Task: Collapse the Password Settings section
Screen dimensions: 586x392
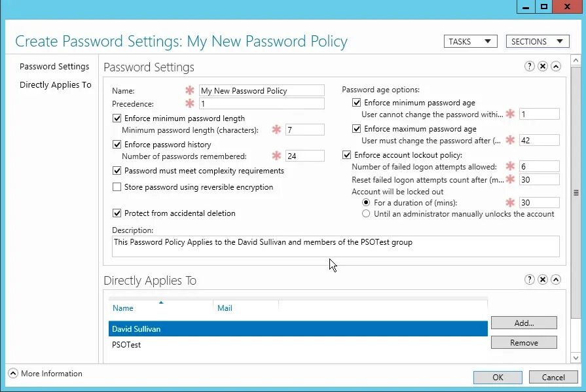Action: click(556, 66)
